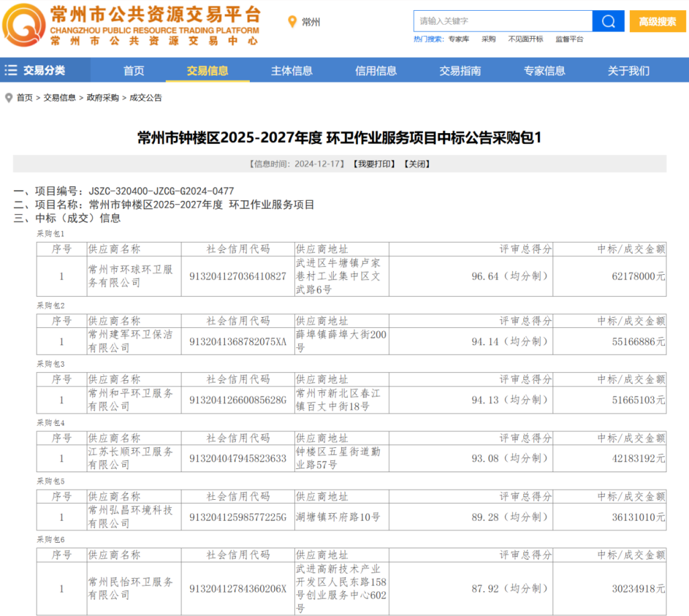Select credit code 913204127036410827
689x616 pixels.
coord(238,276)
